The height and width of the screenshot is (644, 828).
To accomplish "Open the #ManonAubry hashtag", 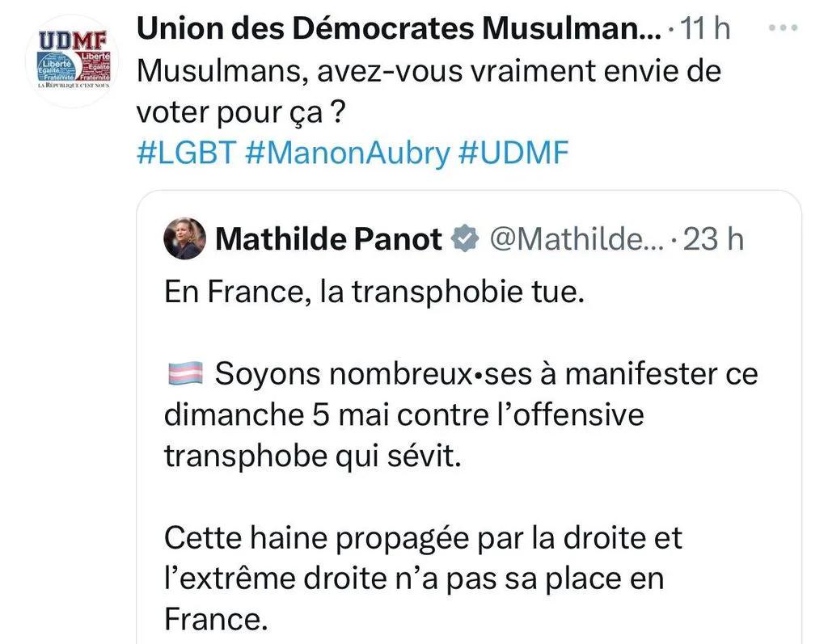I will (348, 153).
